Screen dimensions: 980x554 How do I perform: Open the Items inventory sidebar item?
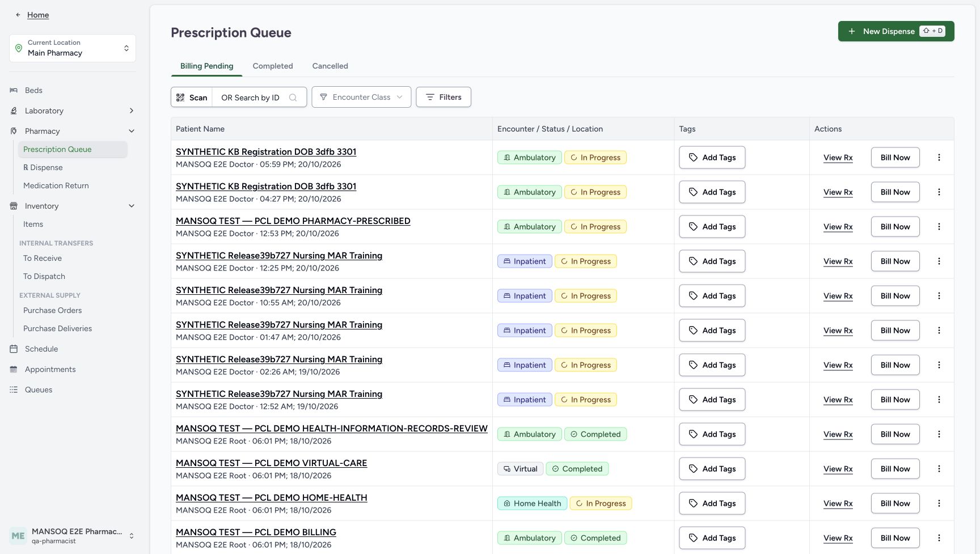click(33, 224)
